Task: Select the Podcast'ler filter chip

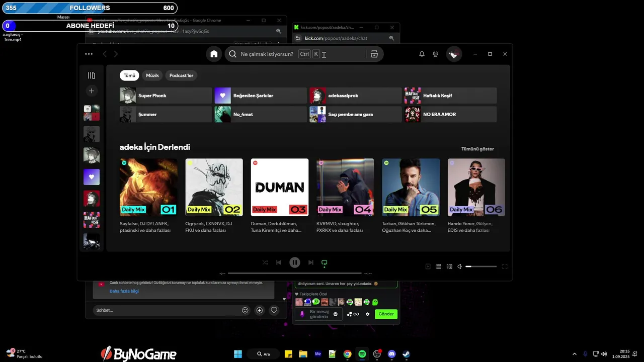Action: [181, 75]
